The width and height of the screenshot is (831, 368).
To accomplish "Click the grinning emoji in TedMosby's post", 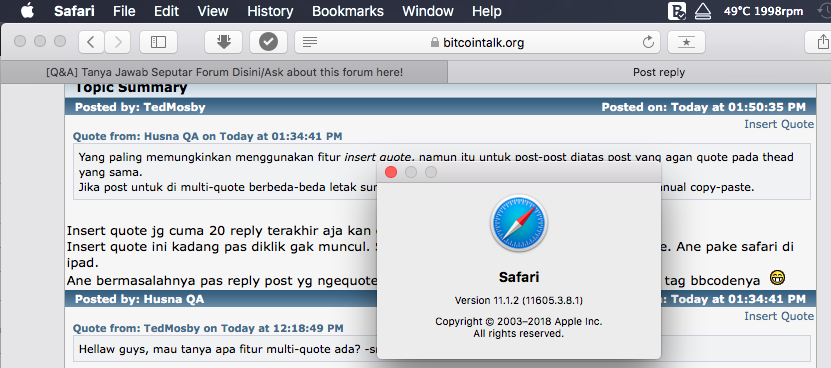I will click(777, 277).
